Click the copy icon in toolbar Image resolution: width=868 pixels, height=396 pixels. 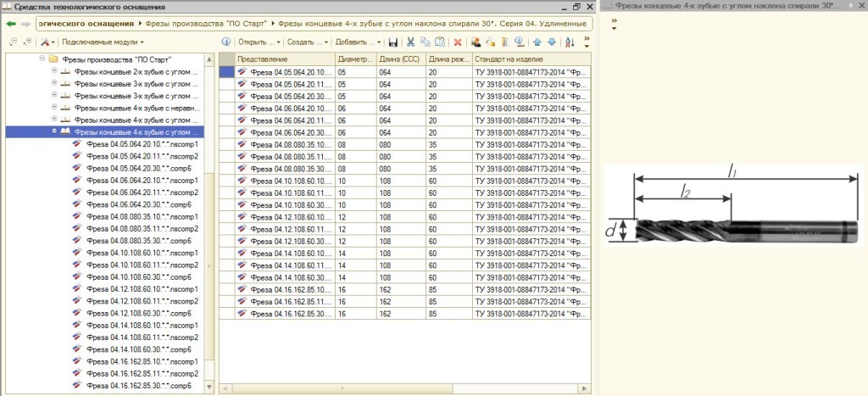[x=426, y=42]
